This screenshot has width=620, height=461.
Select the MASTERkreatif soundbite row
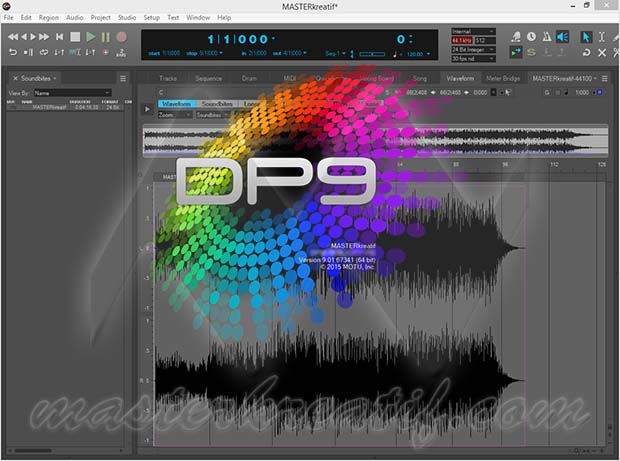65,107
